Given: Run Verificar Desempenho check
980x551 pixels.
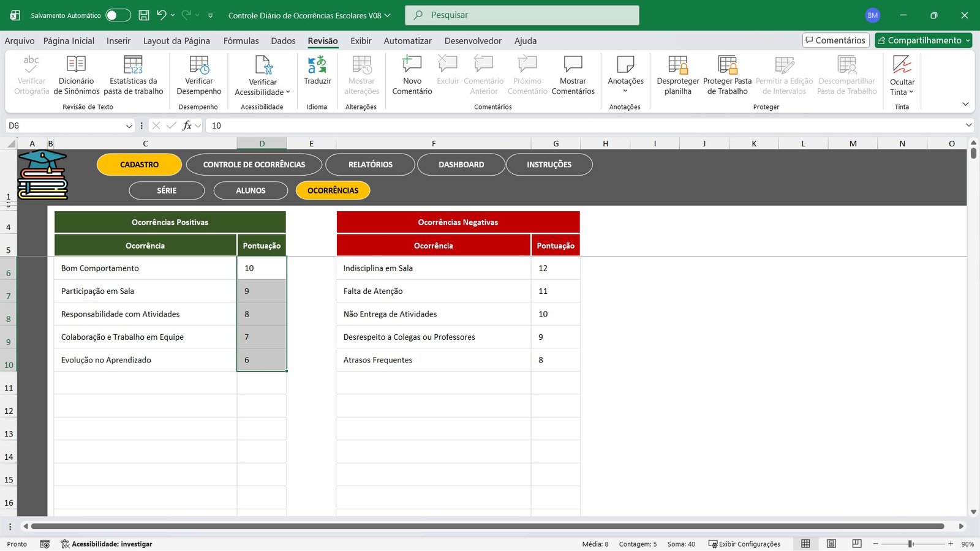Looking at the screenshot, I should pyautogui.click(x=198, y=65).
